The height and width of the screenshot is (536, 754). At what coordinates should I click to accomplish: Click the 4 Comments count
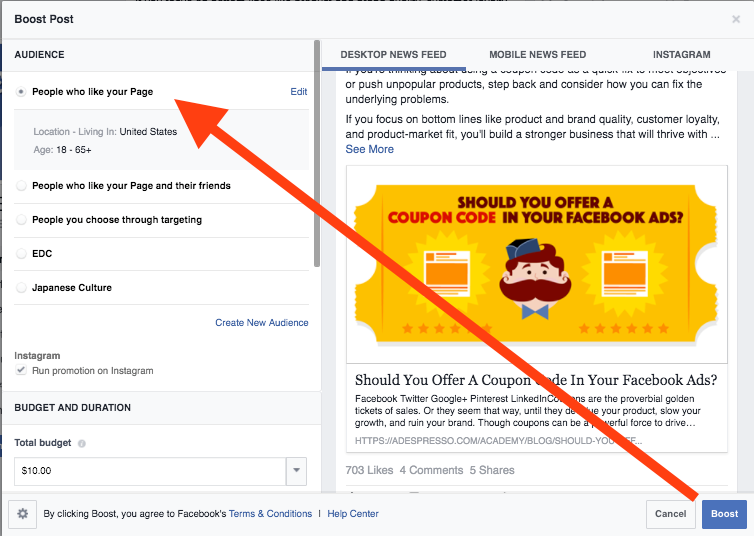coord(431,470)
